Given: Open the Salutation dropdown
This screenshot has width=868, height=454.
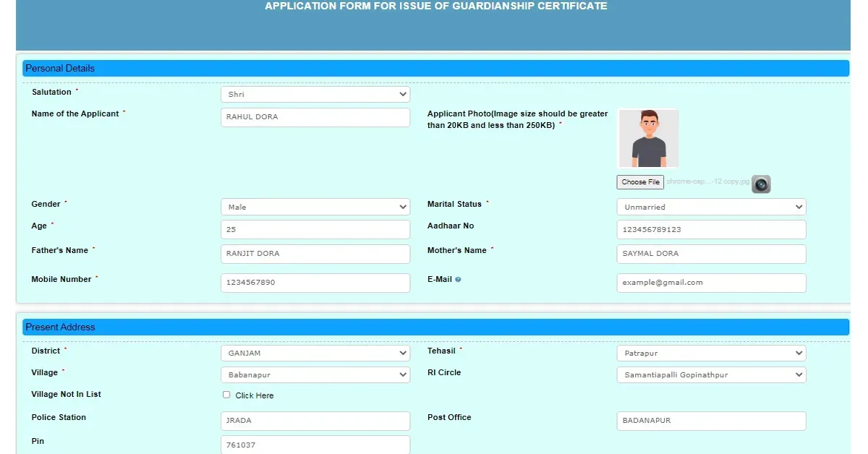Looking at the screenshot, I should (315, 94).
